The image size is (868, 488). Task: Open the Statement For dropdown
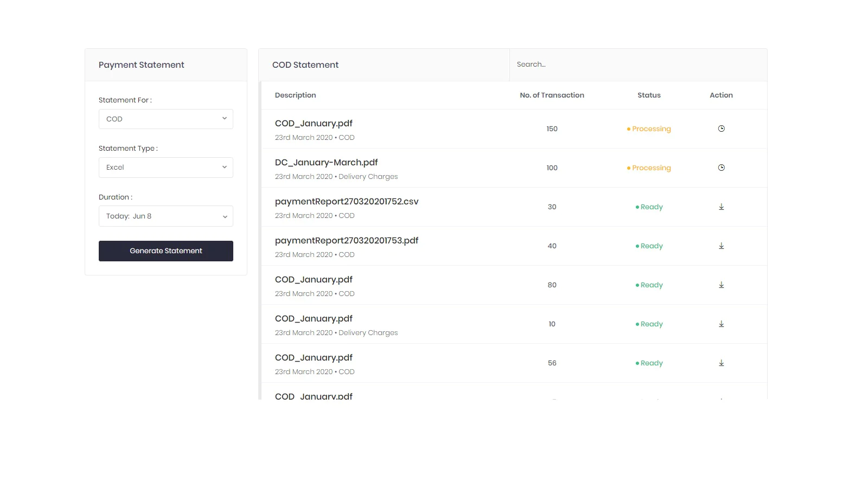(x=165, y=119)
